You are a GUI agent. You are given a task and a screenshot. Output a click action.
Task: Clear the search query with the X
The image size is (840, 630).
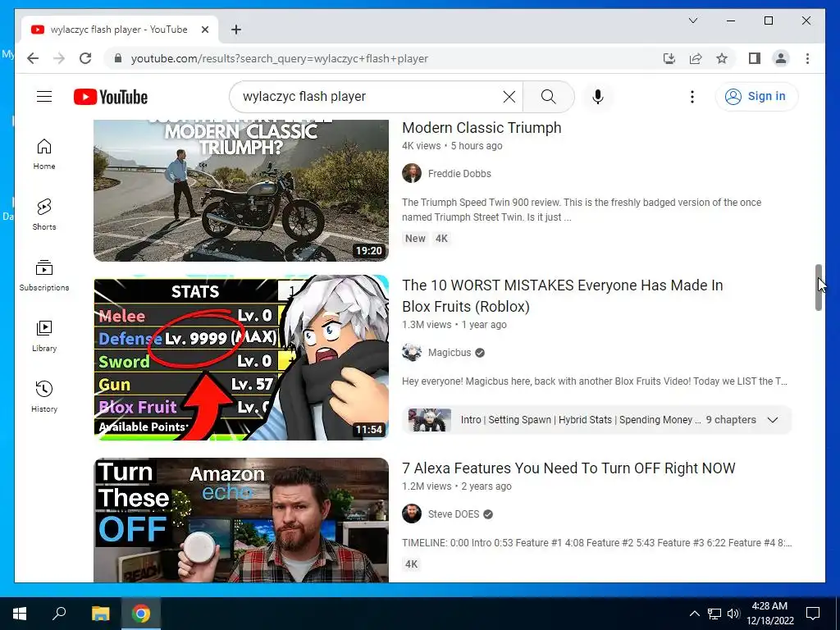[509, 97]
